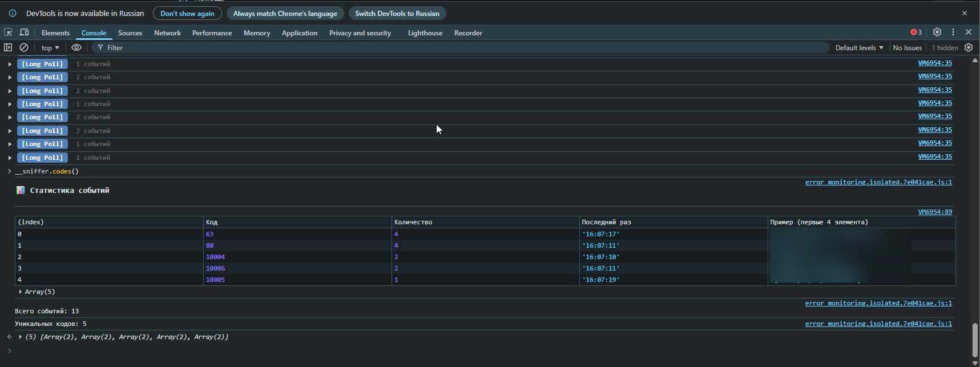Screen dimensions: 980x367
Task: Open the VM6954:89 source link
Action: (x=935, y=212)
